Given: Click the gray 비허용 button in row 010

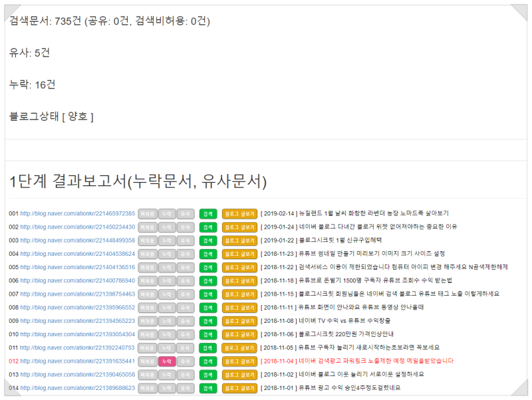Looking at the screenshot, I should (148, 335).
